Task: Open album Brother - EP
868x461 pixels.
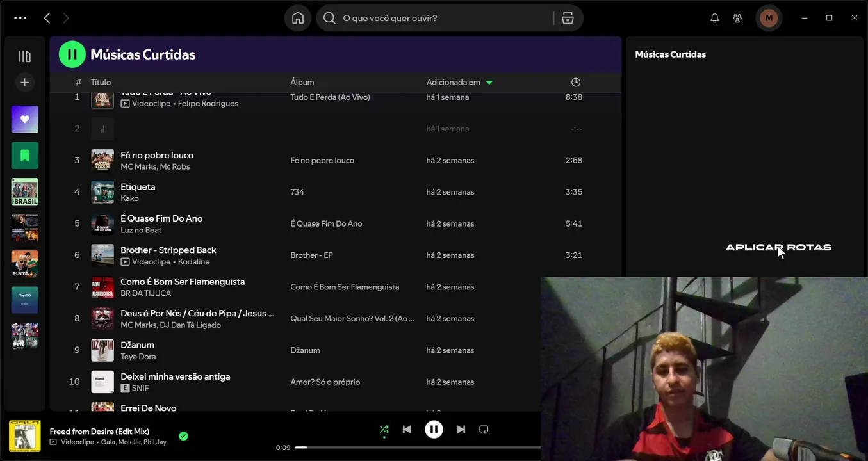Action: click(311, 255)
